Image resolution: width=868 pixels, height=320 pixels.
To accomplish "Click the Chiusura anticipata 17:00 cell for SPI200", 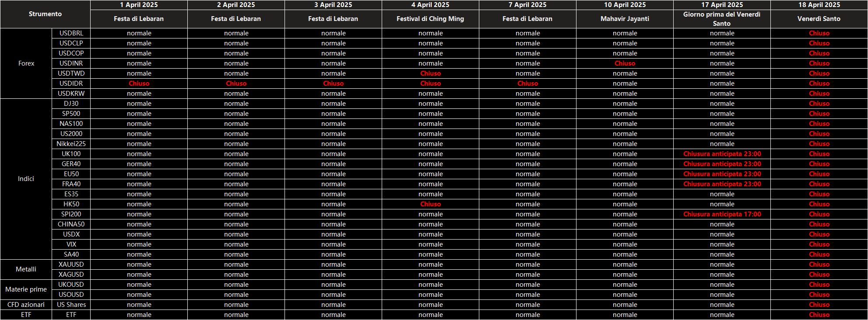I will 722,214.
